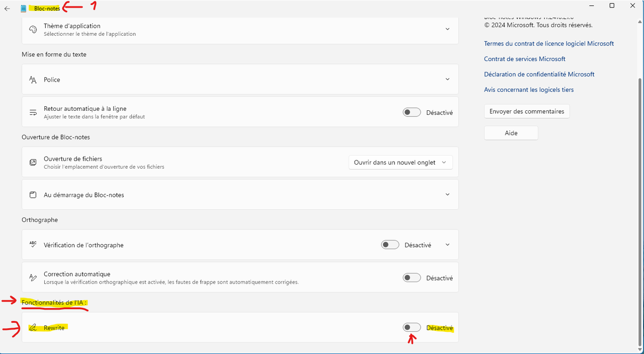Screen dimensions: 644x354
Task: Click the Vérification de l'orthographe label
Action: [x=84, y=245]
